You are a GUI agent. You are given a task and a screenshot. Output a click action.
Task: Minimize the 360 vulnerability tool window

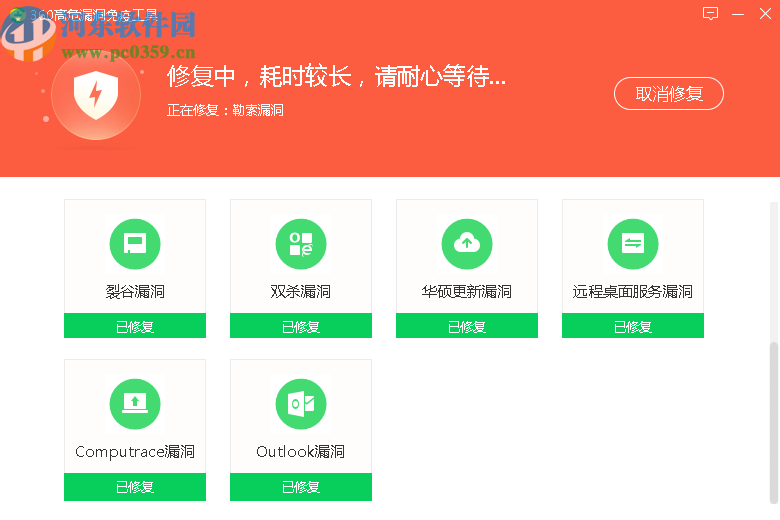click(x=738, y=14)
